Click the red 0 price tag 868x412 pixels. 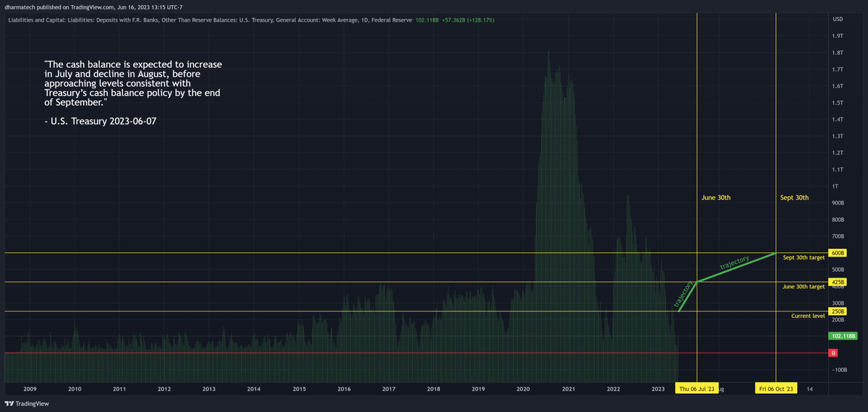(833, 353)
